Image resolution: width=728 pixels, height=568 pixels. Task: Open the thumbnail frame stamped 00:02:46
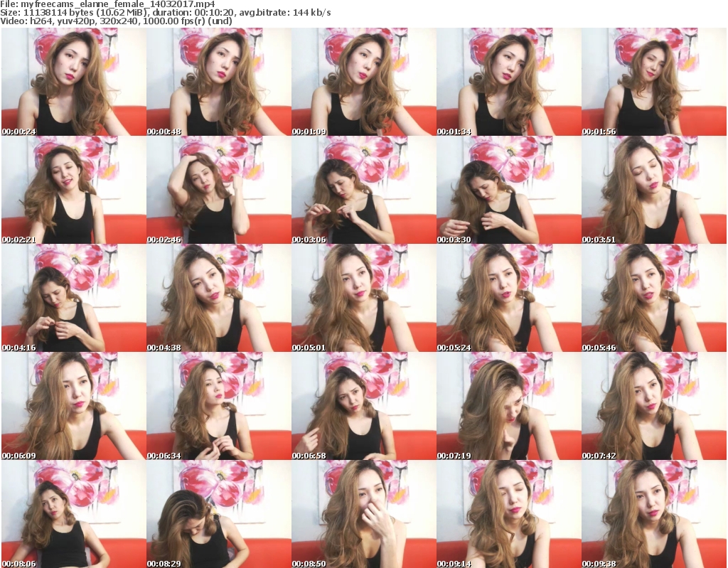pyautogui.click(x=219, y=190)
